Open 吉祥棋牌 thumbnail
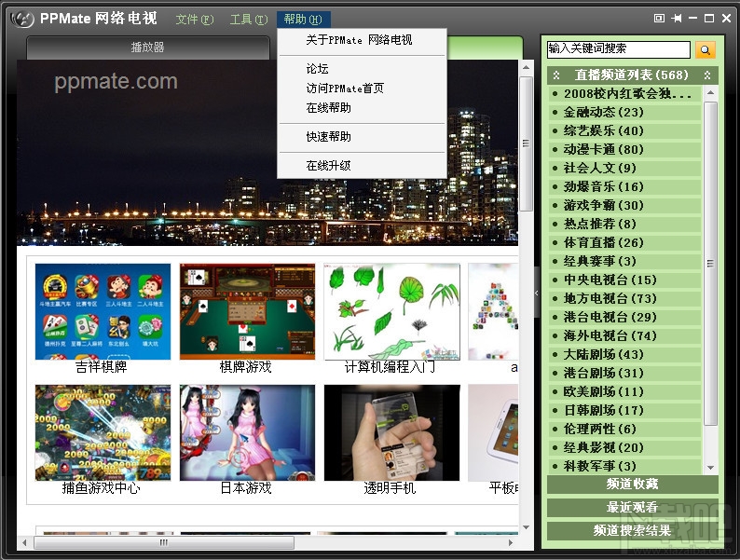The width and height of the screenshot is (740, 560). pyautogui.click(x=103, y=312)
